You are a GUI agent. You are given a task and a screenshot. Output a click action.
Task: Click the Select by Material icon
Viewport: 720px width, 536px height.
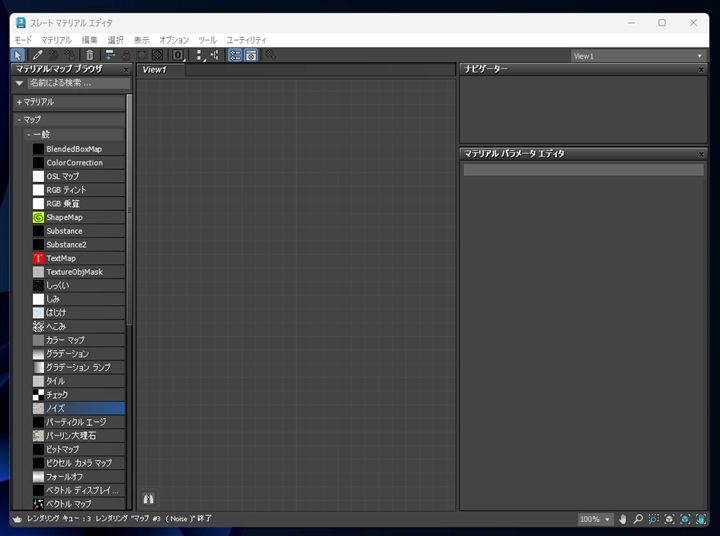[x=270, y=56]
